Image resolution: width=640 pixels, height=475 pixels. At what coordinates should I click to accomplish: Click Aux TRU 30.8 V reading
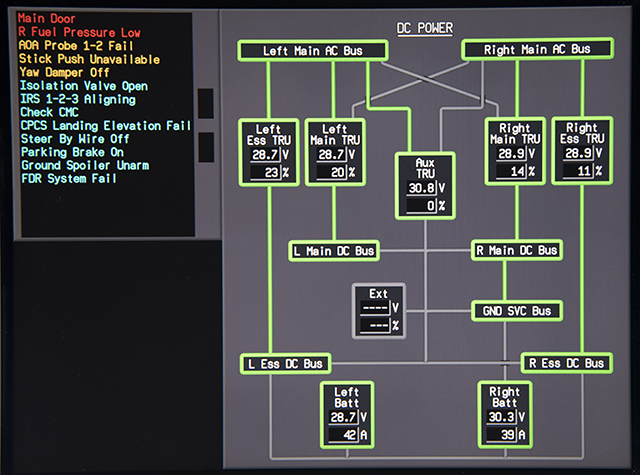click(x=422, y=188)
